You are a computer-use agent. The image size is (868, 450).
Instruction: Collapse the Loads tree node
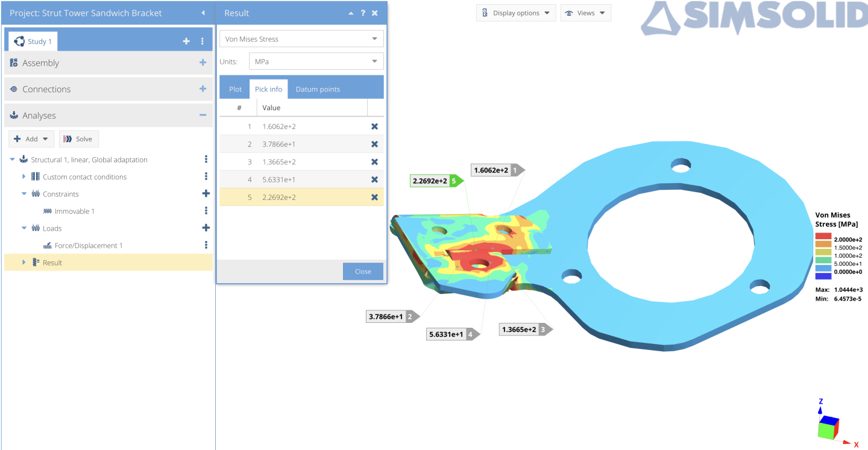coord(24,228)
